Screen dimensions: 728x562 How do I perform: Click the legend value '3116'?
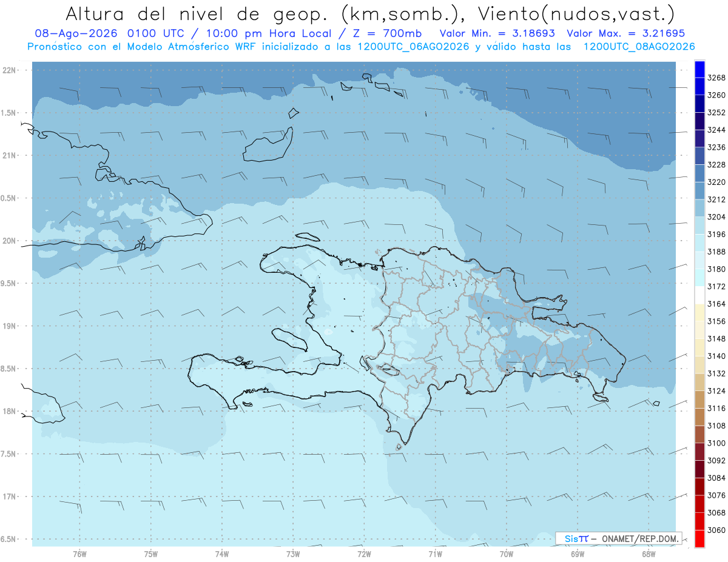pyautogui.click(x=716, y=408)
